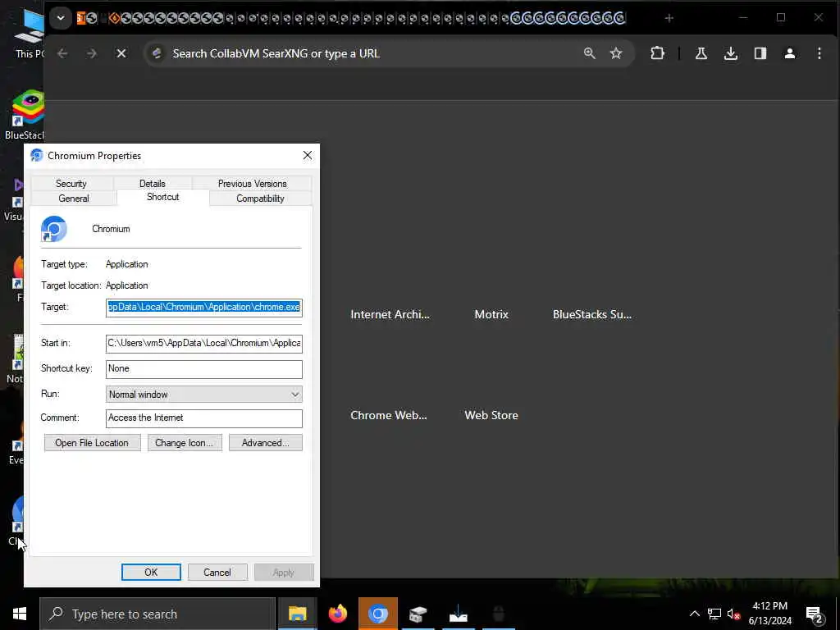Click the Change Icon button
The height and width of the screenshot is (630, 840).
(x=185, y=443)
